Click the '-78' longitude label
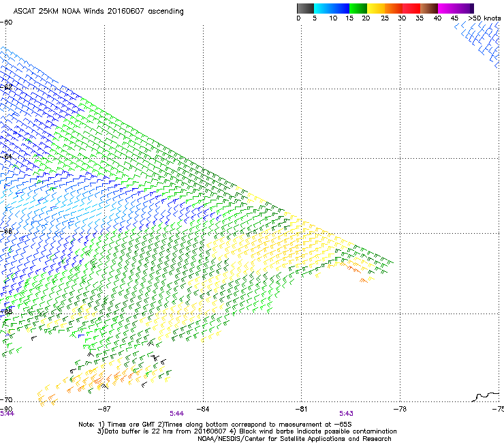This screenshot has width=504, height=443. (x=400, y=409)
